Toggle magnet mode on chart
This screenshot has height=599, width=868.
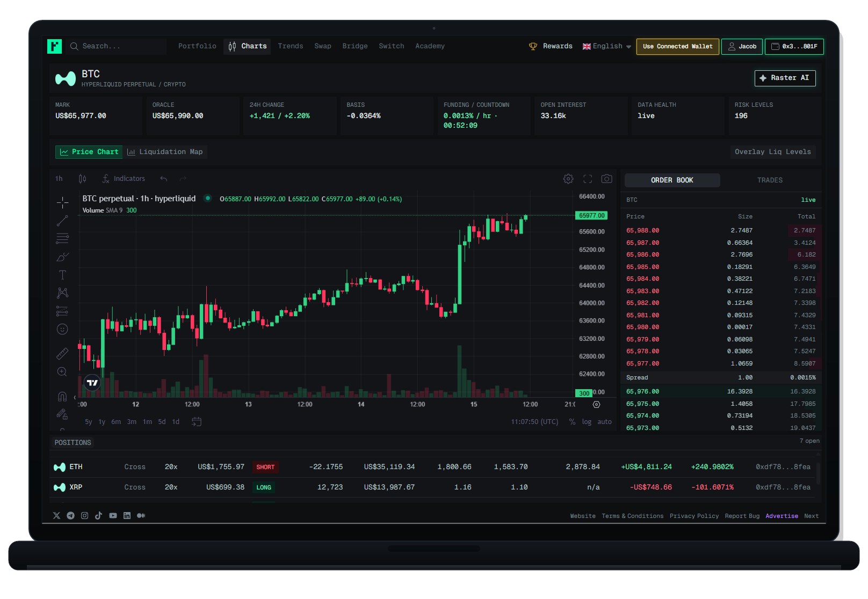pos(62,397)
